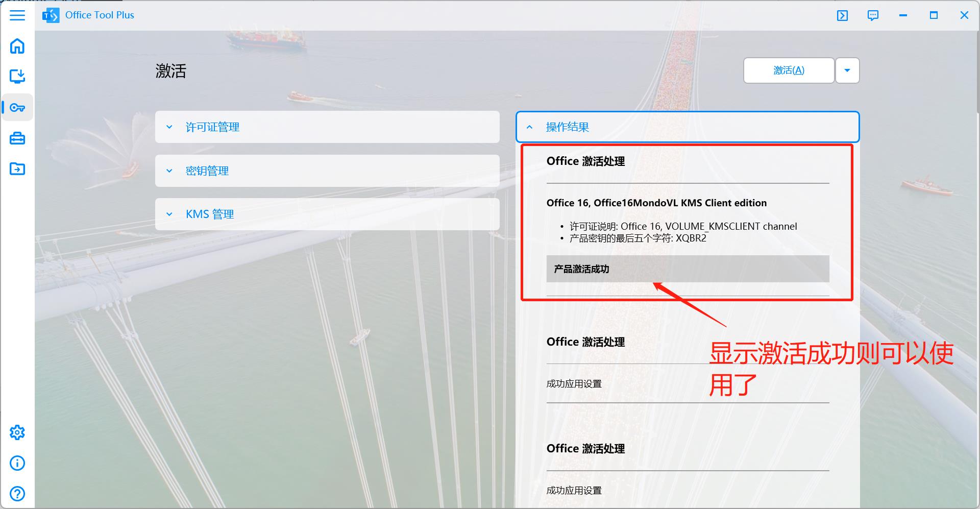Open the Deploy Office section icon
This screenshot has width=980, height=509.
pos(17,77)
